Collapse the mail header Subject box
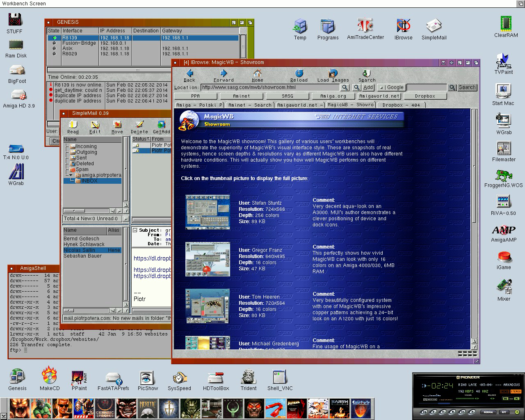 135,231
